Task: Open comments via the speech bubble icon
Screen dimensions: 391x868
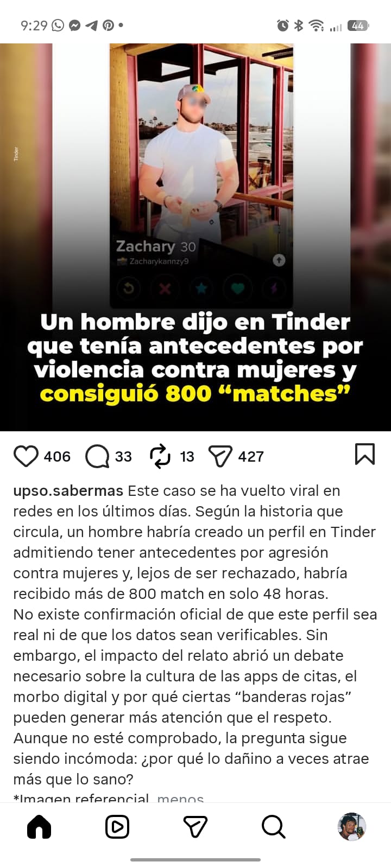Action: (97, 456)
